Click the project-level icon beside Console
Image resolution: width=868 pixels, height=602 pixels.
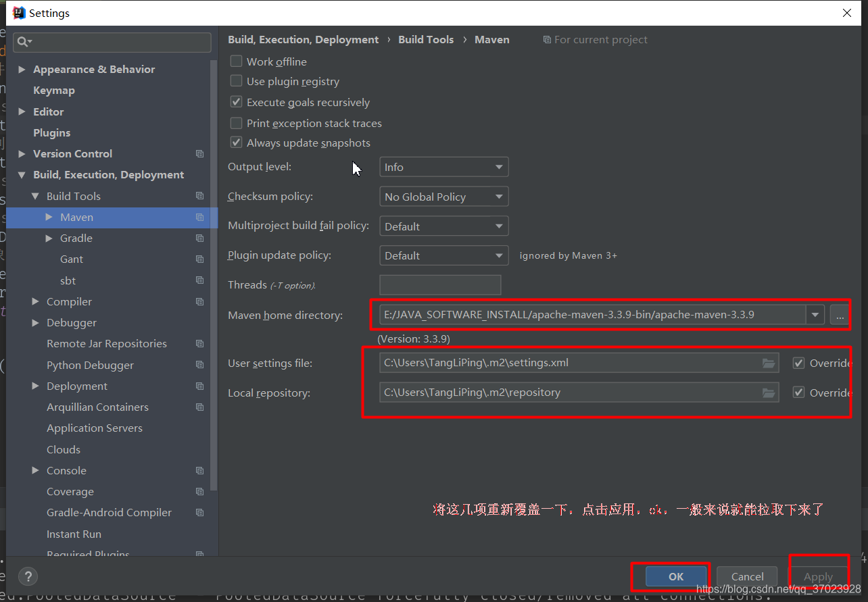(x=199, y=470)
